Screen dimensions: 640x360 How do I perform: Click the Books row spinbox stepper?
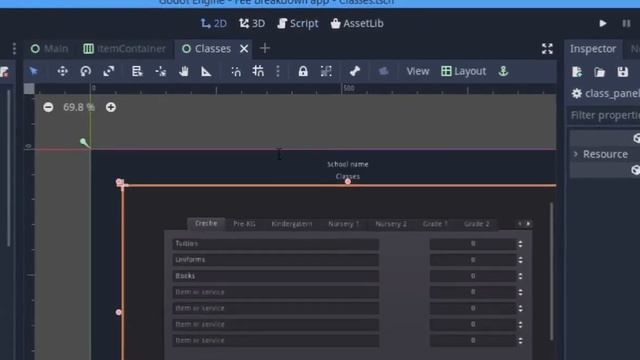pos(520,276)
